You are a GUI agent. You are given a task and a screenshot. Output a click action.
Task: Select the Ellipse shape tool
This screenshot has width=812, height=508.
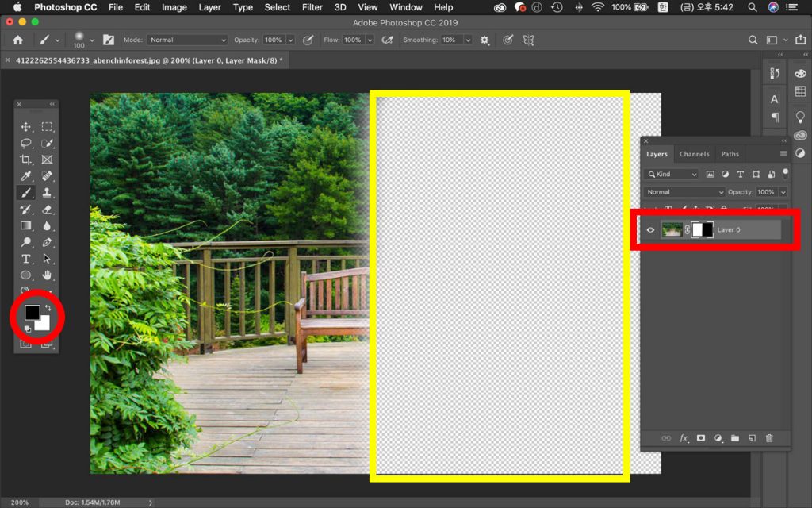[x=25, y=275]
